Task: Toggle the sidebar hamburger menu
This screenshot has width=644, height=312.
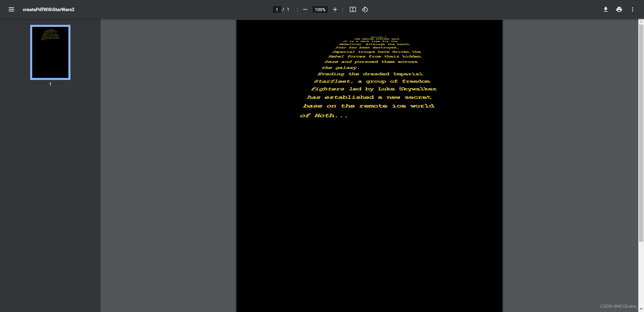Action: 11,9
